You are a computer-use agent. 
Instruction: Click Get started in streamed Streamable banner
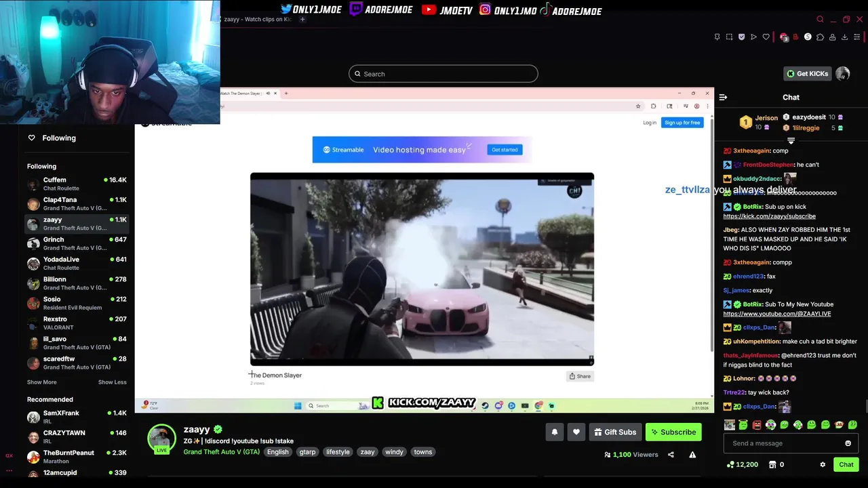505,150
